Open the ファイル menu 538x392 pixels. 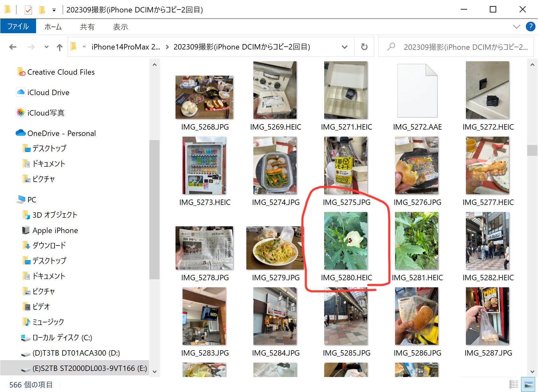tap(18, 26)
